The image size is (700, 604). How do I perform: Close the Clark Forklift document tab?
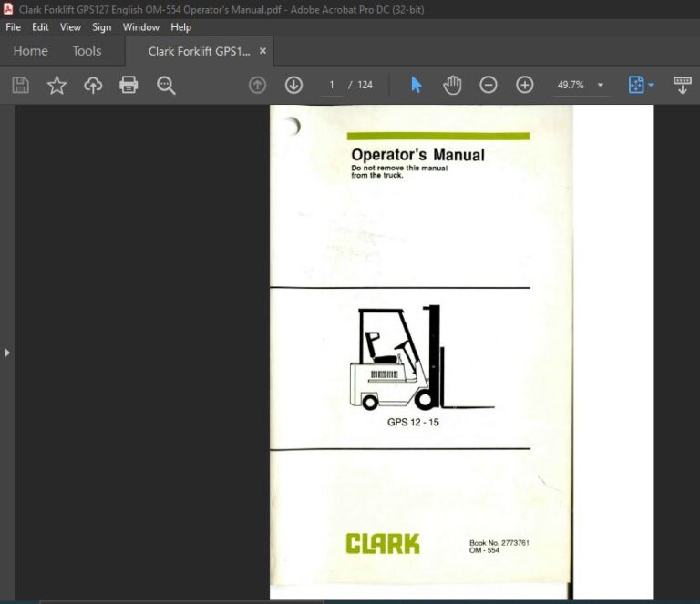(x=262, y=51)
